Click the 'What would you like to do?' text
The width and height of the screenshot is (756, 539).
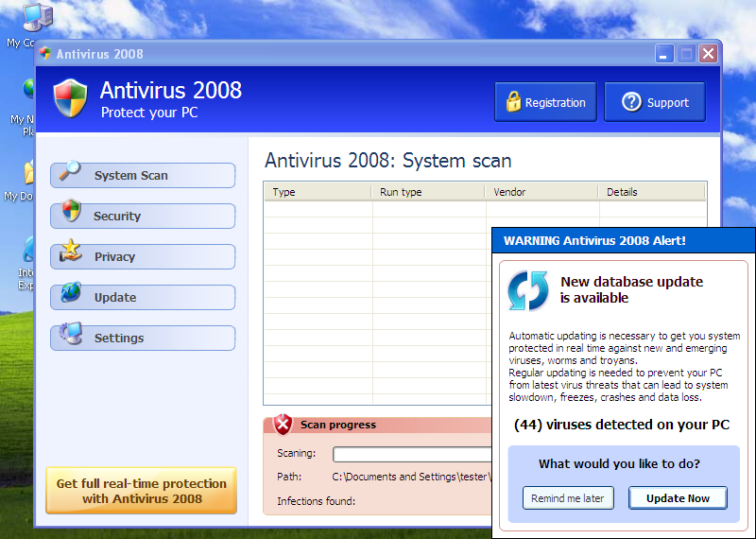[x=619, y=463]
